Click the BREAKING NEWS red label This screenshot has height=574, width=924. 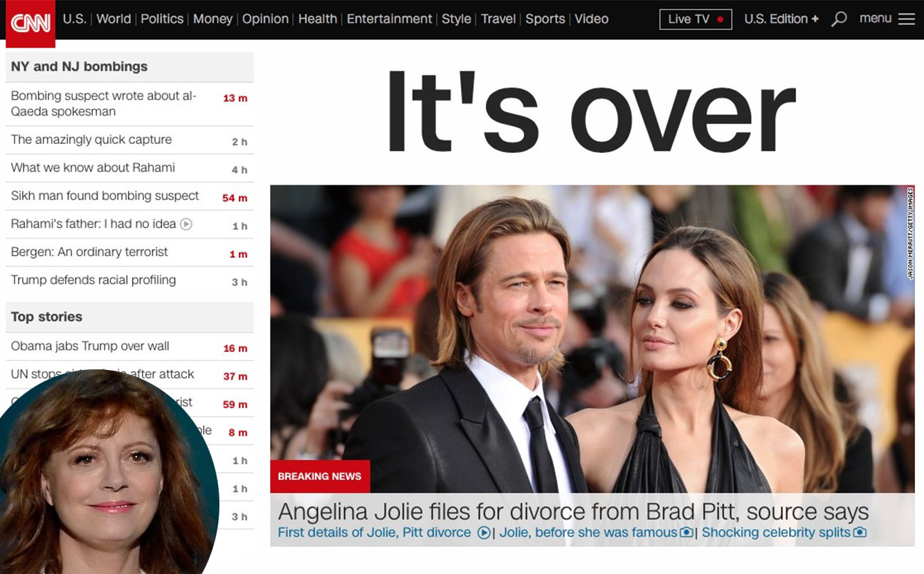coord(320,476)
